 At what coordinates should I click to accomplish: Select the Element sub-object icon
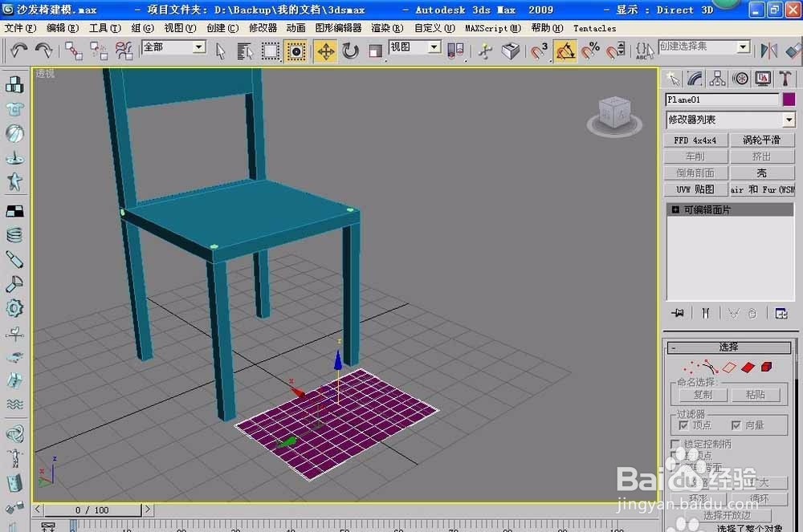[765, 367]
